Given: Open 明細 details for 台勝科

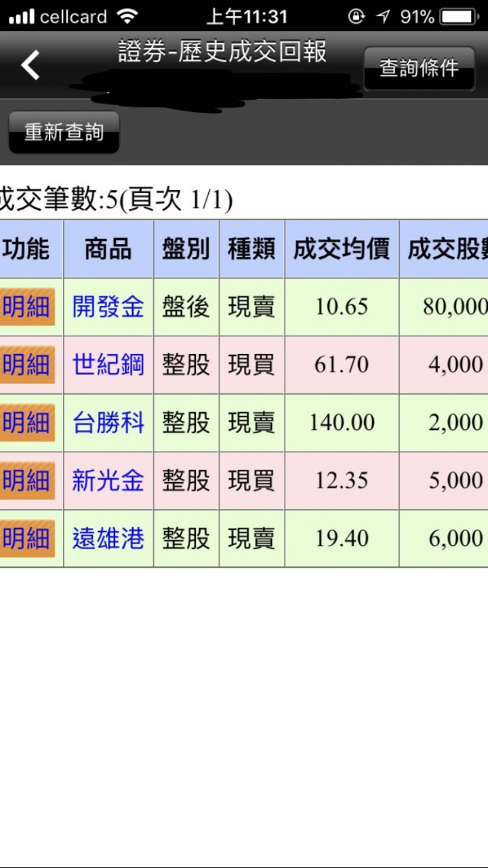Looking at the screenshot, I should click(27, 423).
